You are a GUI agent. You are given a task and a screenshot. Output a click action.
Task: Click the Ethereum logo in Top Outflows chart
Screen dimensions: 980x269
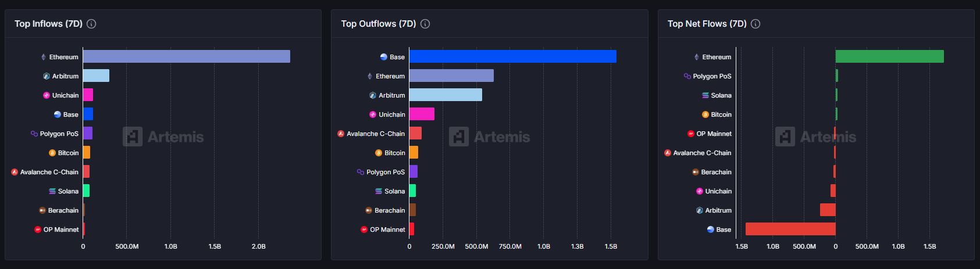(x=370, y=76)
